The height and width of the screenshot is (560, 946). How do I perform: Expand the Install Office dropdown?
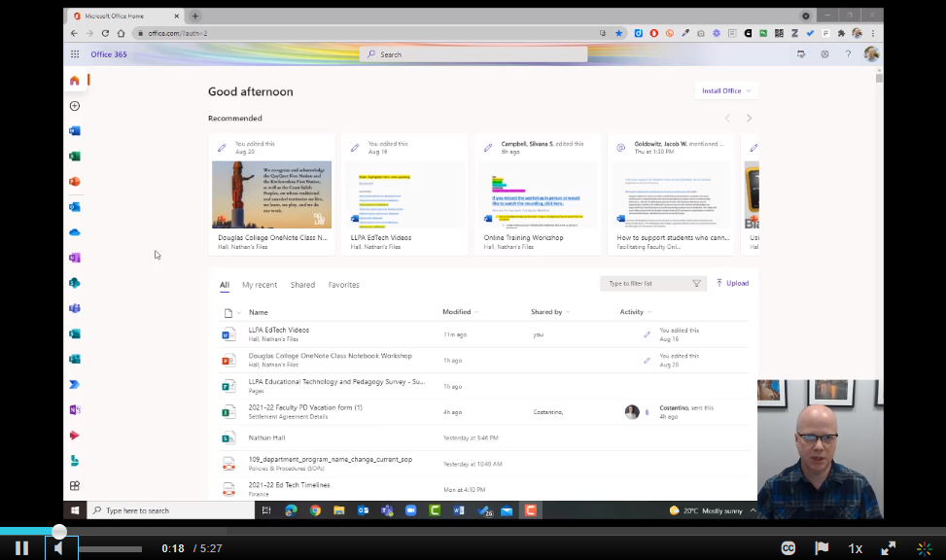[x=726, y=90]
